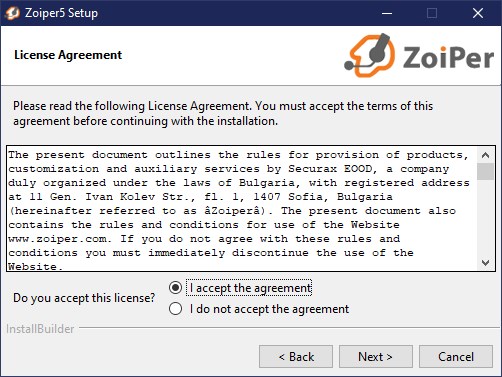Cancel the Zoiper5 installation
Viewport: 502px width, 377px height.
456,357
